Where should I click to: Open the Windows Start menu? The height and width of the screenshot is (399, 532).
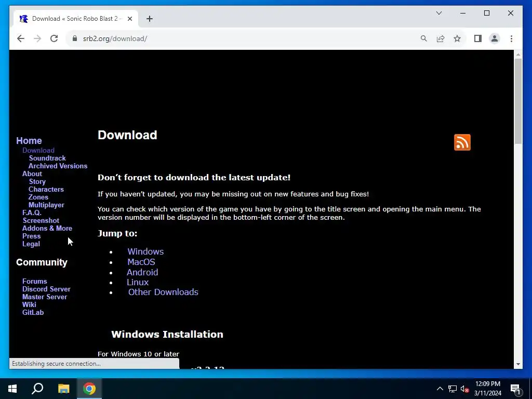12,389
